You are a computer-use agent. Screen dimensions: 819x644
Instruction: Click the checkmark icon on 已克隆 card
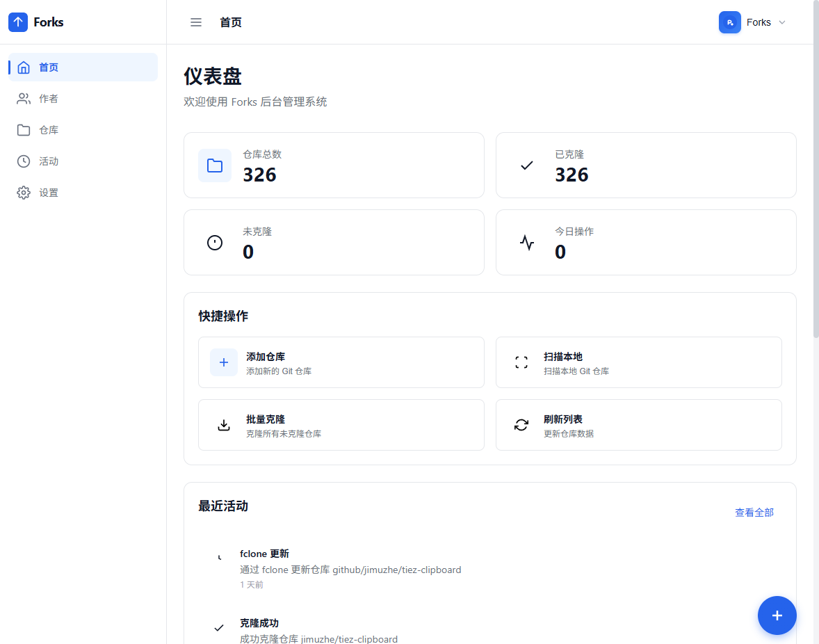tap(526, 166)
